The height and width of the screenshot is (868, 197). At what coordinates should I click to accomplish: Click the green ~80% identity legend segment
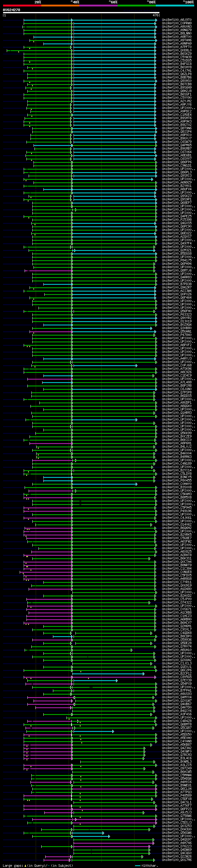(137, 6)
